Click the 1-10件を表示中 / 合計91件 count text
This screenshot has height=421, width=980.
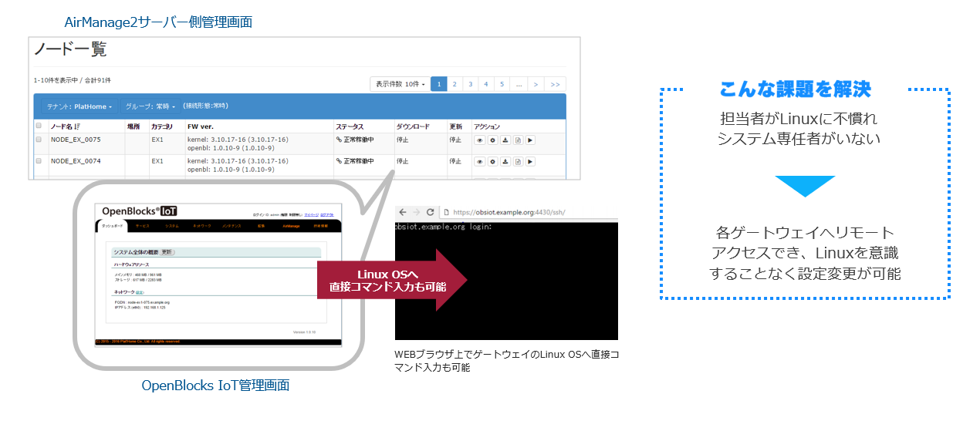(73, 80)
